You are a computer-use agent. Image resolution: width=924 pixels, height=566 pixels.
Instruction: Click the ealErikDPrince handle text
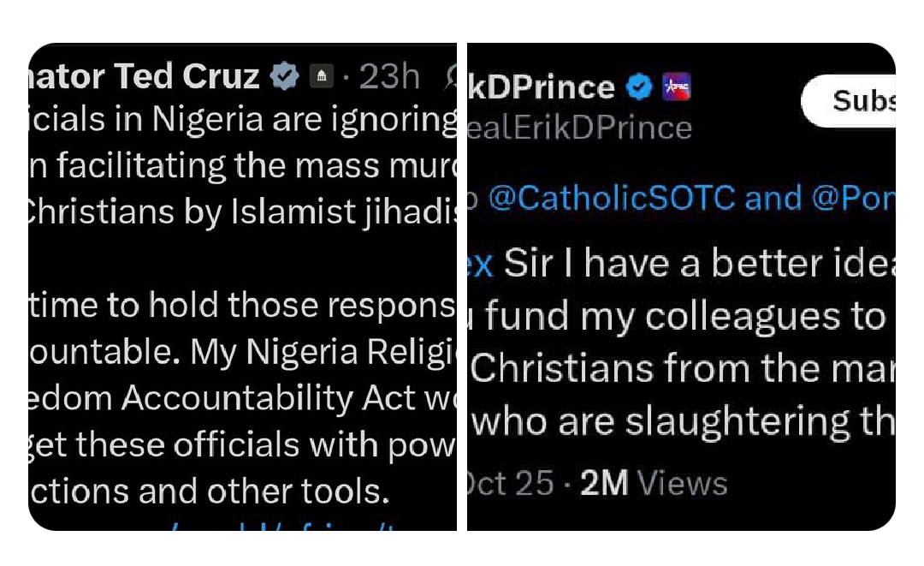click(x=580, y=128)
